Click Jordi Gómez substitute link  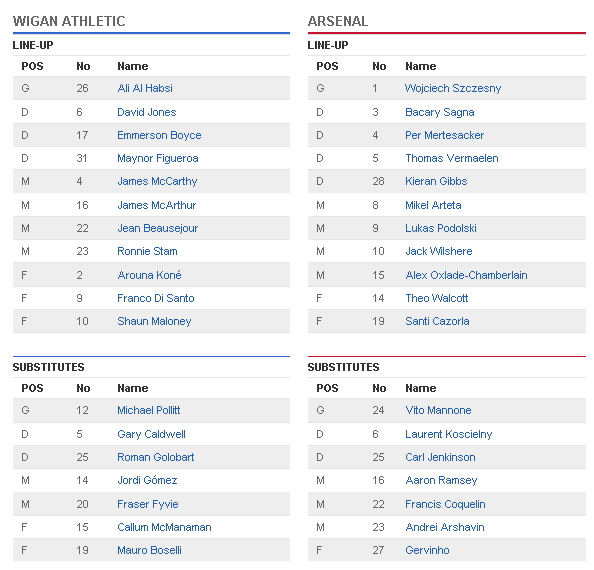[147, 480]
